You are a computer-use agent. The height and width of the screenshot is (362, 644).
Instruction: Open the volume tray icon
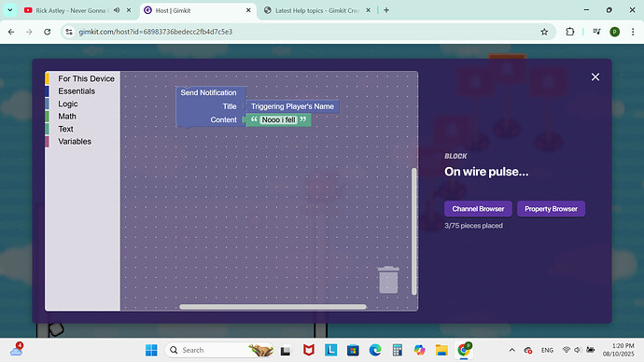click(x=578, y=350)
